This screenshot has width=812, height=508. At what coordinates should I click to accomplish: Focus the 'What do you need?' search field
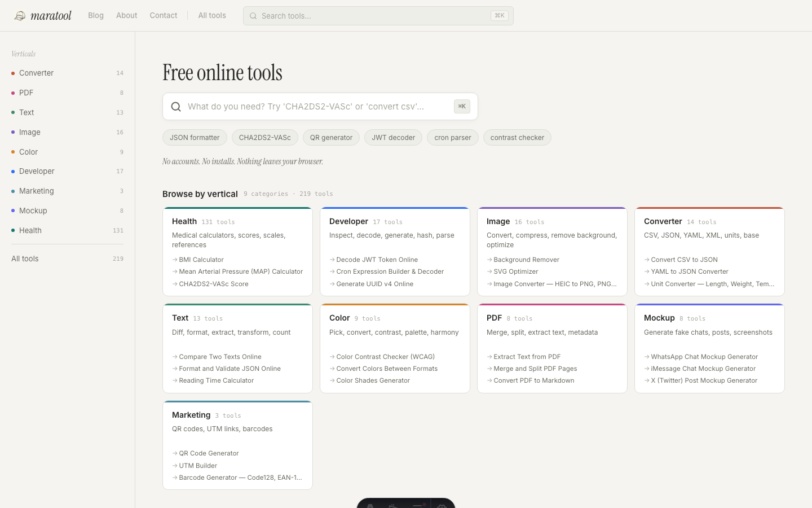(x=320, y=106)
